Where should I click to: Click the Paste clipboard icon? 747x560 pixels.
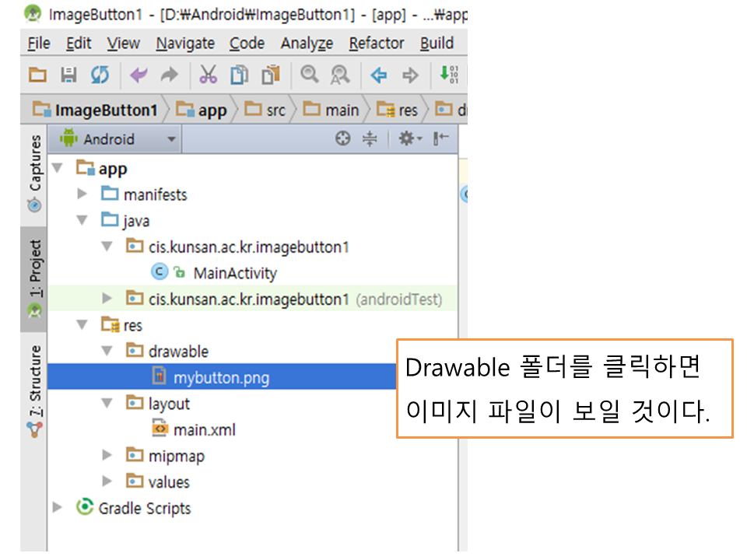pyautogui.click(x=270, y=75)
